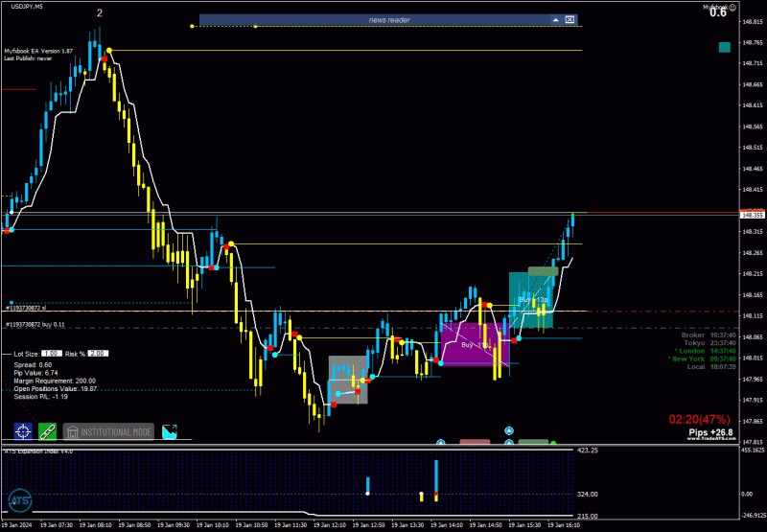Select the #1193730872 sl stop-loss label

click(26, 308)
